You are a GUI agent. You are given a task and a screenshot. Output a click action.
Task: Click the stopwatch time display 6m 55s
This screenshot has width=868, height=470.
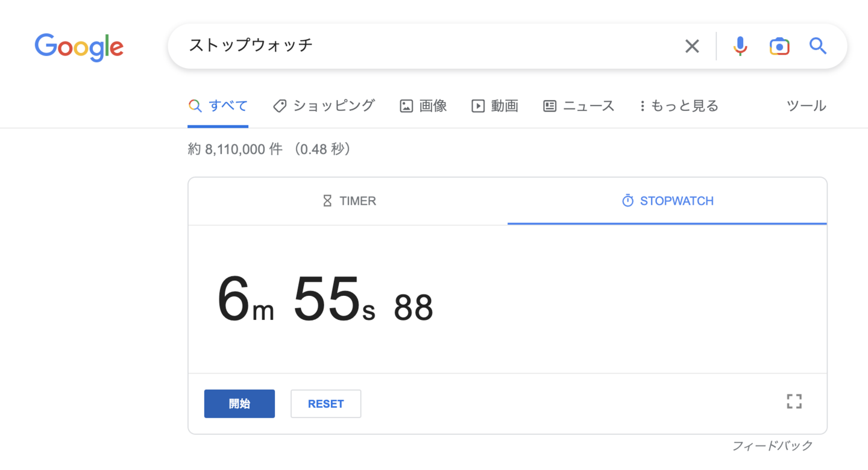pyautogui.click(x=325, y=299)
